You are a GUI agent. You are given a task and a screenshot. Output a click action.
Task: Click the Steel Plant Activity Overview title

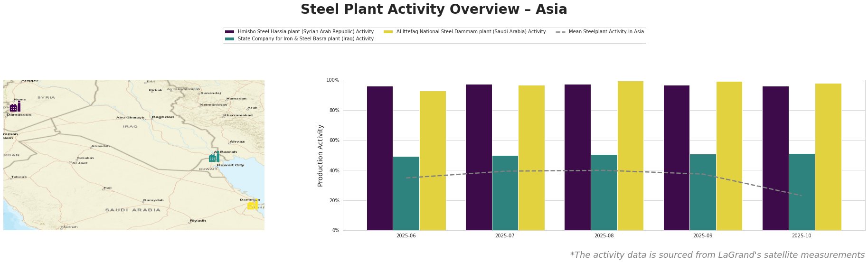coord(434,9)
